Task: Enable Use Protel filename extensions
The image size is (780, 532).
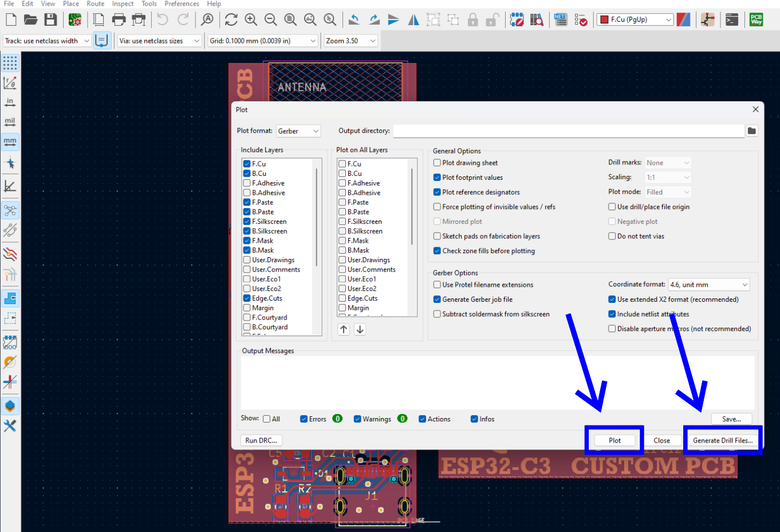Action: (437, 285)
